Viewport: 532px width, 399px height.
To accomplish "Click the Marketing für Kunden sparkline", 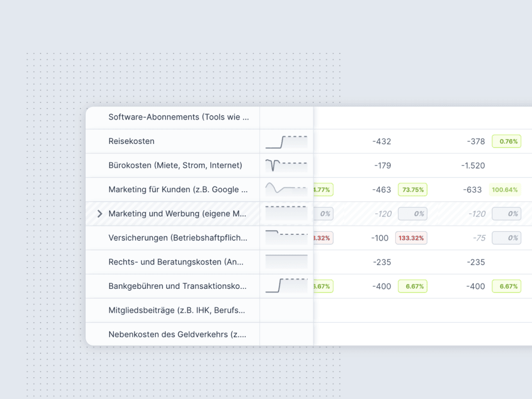I will 286,189.
